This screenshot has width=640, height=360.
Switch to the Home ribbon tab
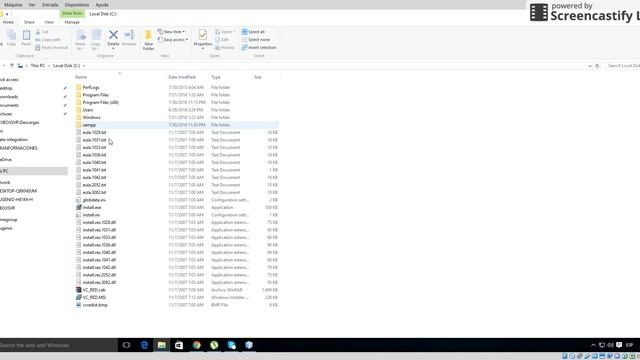8,22
